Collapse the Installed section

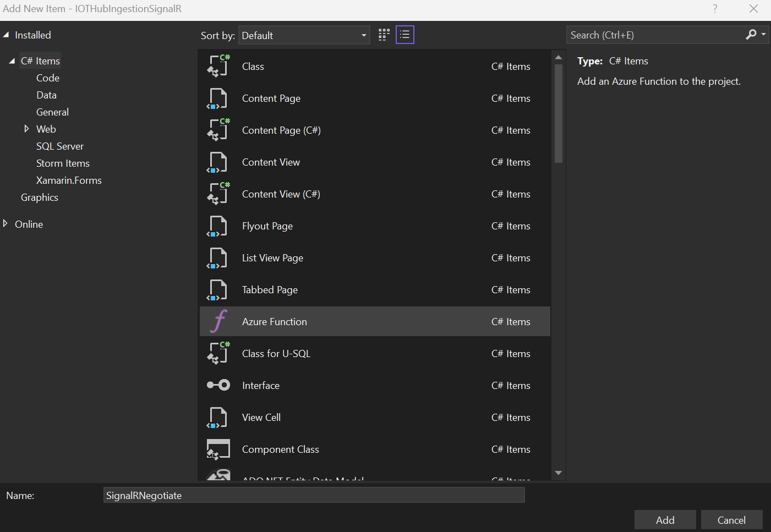pos(6,35)
